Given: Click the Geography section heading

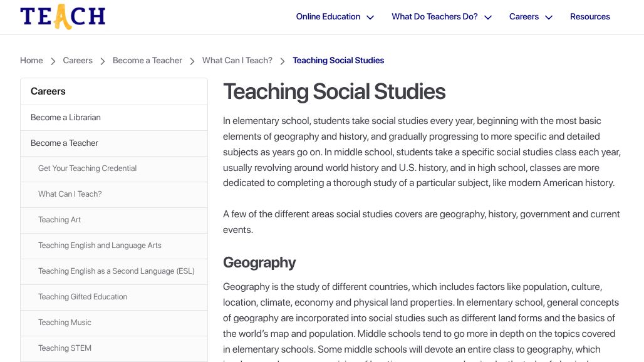Looking at the screenshot, I should point(259,262).
